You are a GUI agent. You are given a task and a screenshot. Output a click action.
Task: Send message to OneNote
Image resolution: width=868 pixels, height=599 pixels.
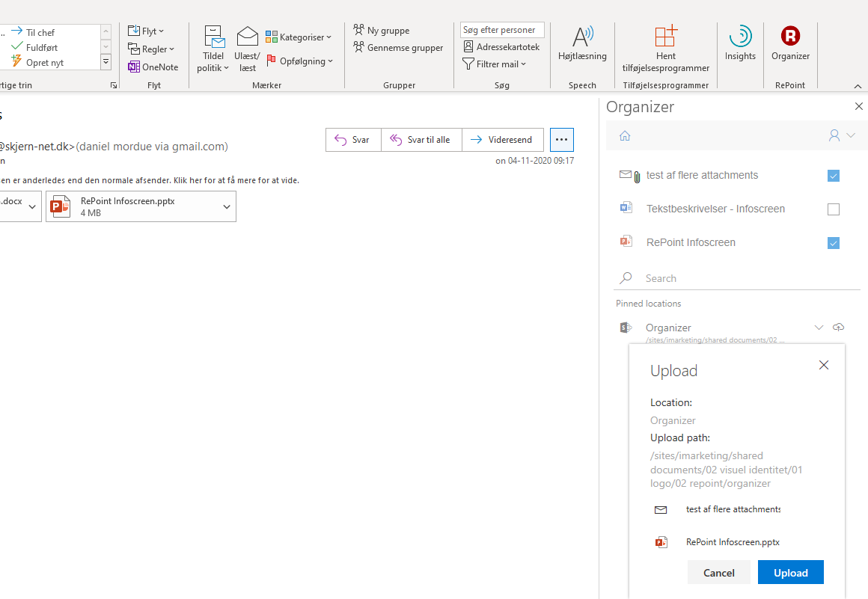coord(153,67)
